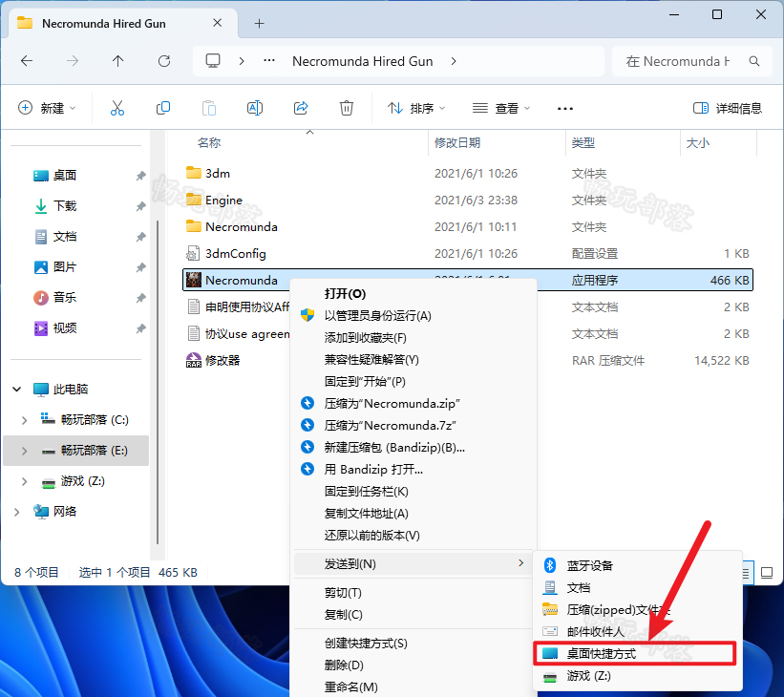The width and height of the screenshot is (784, 697).
Task: Open the 查看 view dropdown
Action: point(501,108)
